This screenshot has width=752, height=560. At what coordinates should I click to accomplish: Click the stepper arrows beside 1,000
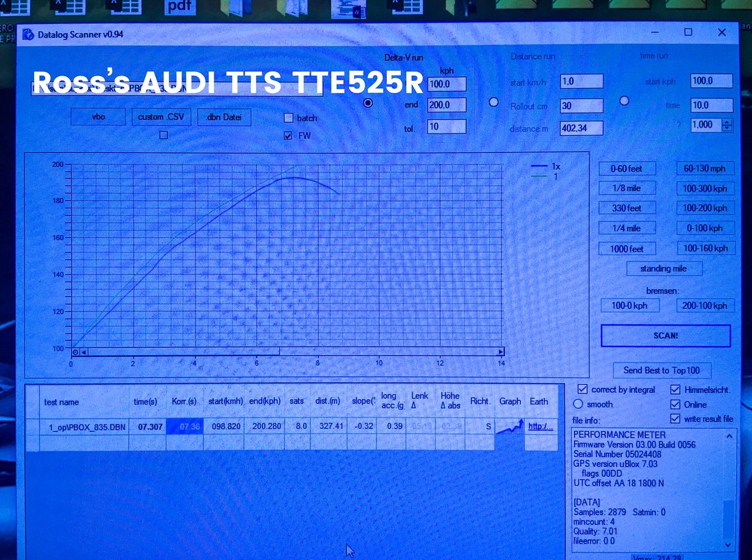[727, 125]
